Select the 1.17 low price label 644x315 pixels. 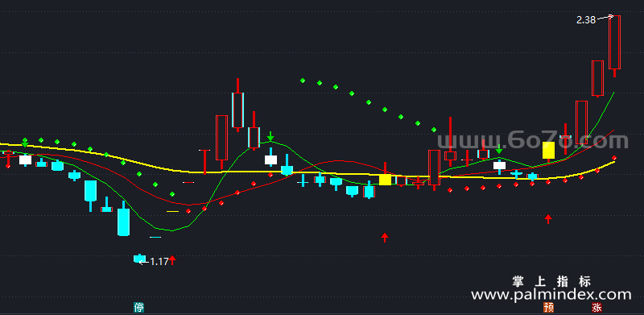click(159, 262)
